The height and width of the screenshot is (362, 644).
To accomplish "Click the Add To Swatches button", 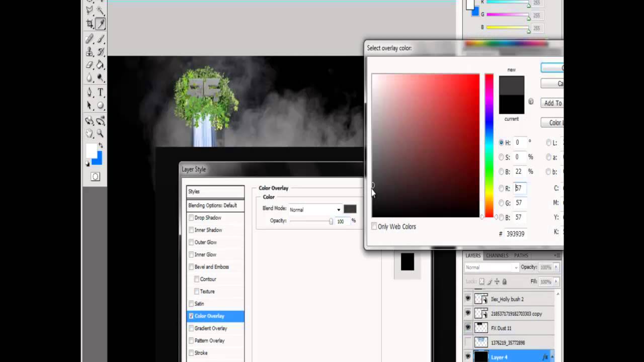I will pos(552,103).
